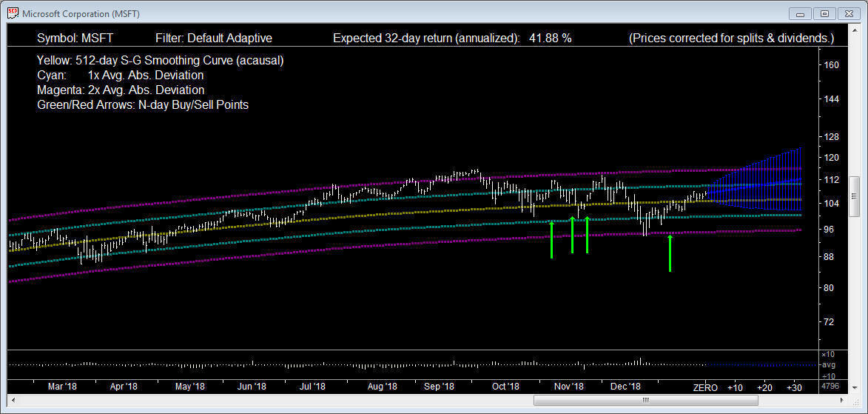This screenshot has width=868, height=414.
Task: Click the +10 forecast day label
Action: click(735, 387)
